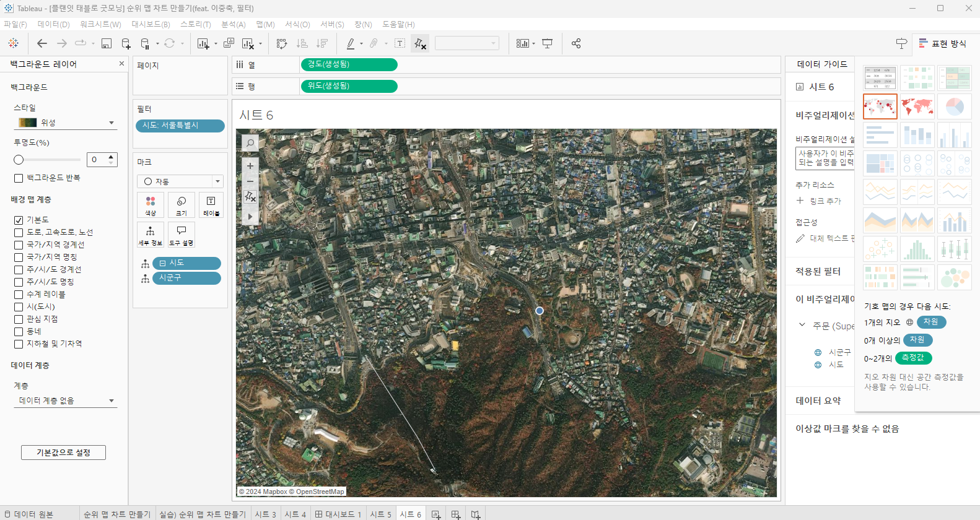Screen dimensions: 980x520
Task: Open the 스타일 위성 dropdown
Action: click(66, 123)
